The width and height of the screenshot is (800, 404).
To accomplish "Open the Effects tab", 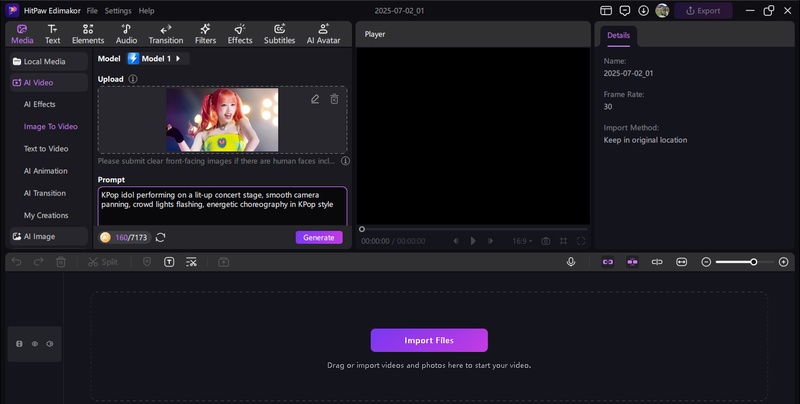I will click(x=240, y=34).
